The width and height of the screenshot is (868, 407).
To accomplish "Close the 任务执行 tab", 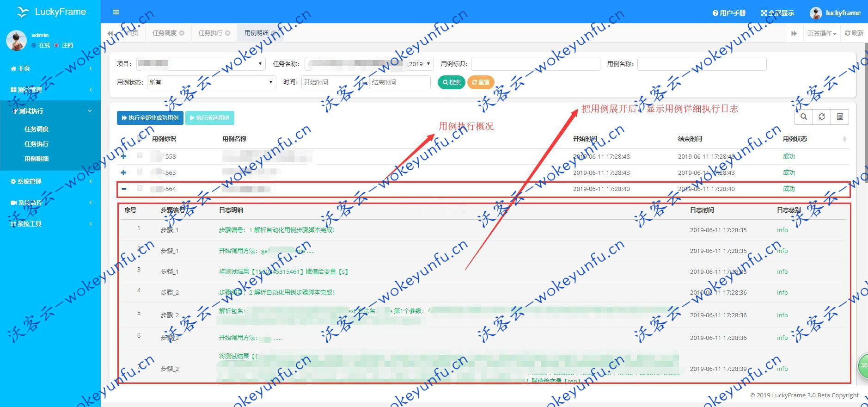I will [x=228, y=33].
